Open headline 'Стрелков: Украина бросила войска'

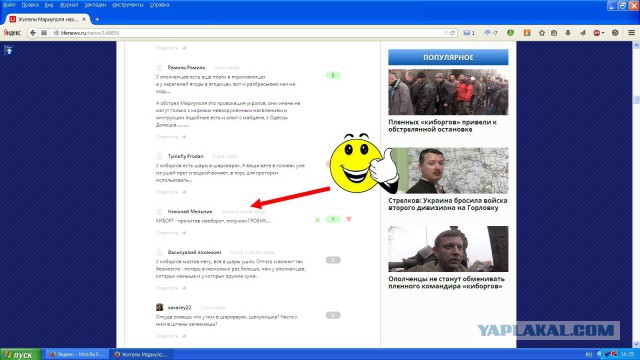448,204
